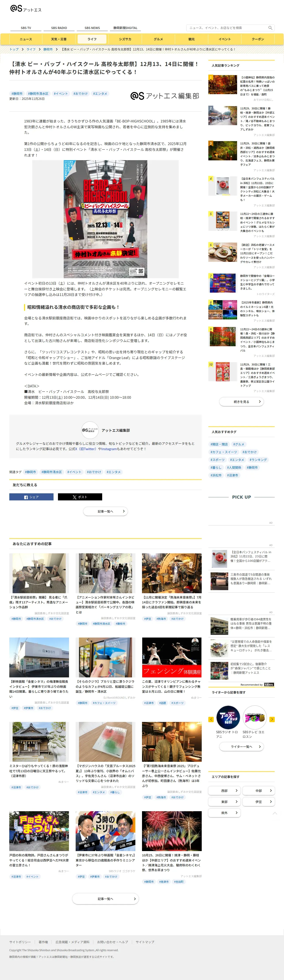Share article with Facebook シェア button
Image resolution: width=284 pixels, height=980 pixels.
pyautogui.click(x=31, y=497)
